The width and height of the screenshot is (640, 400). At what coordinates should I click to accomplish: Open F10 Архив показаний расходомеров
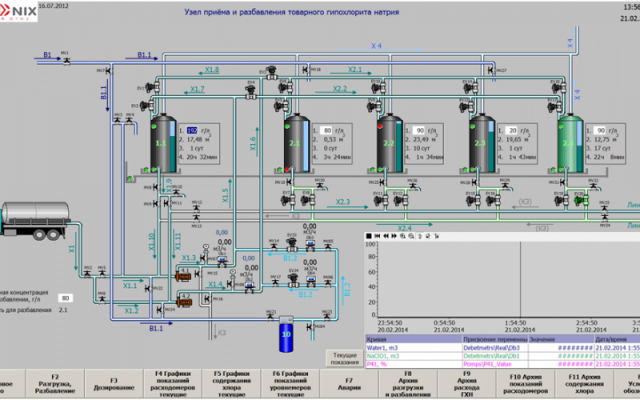click(x=524, y=385)
